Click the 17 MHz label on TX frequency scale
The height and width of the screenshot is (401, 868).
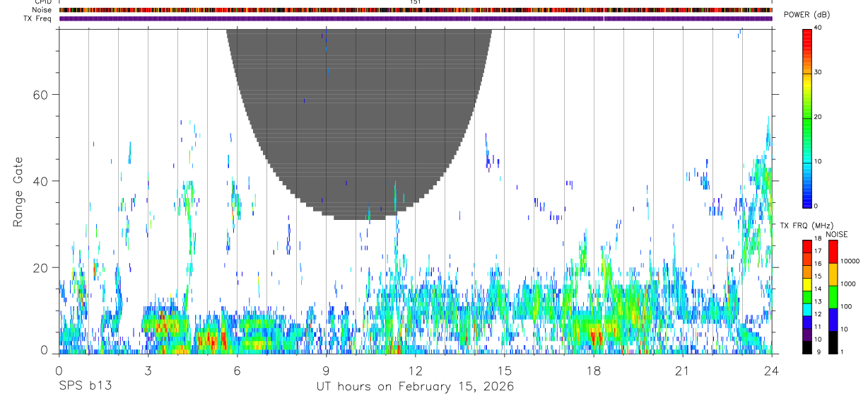coord(817,251)
